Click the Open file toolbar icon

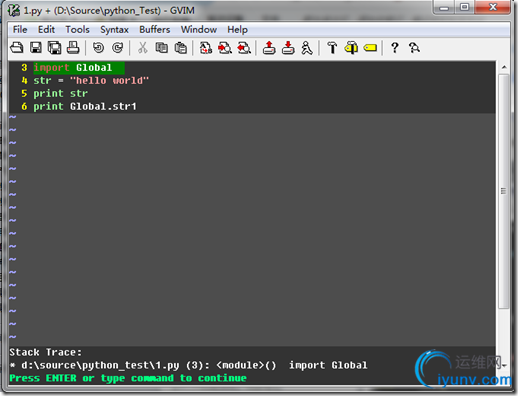(17, 48)
